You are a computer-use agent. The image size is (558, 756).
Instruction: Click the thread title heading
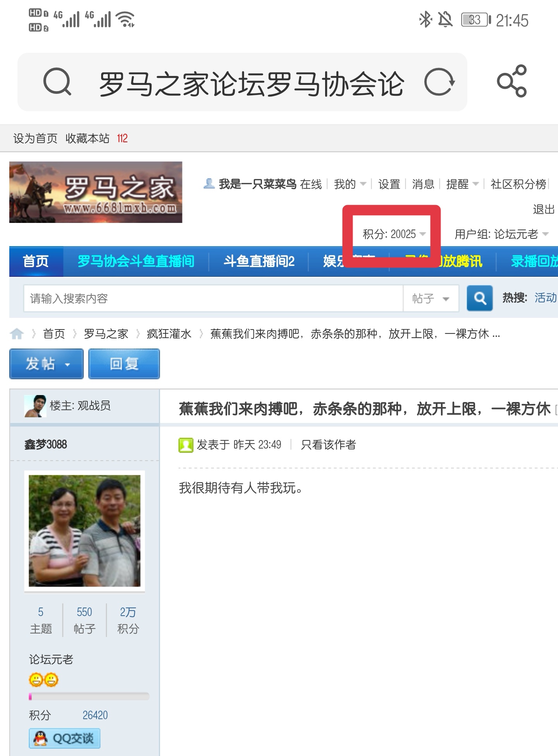coord(365,409)
